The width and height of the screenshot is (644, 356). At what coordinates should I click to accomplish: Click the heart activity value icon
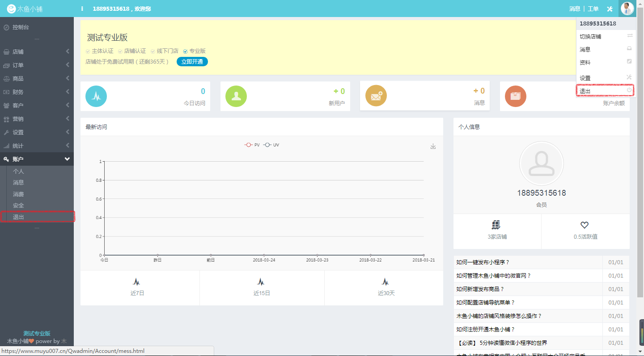[585, 225]
